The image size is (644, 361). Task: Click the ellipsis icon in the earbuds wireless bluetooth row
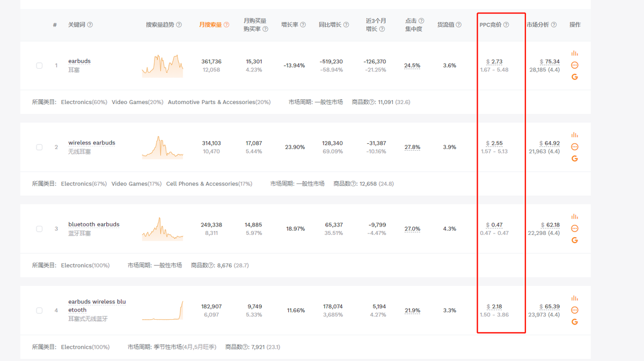point(575,310)
